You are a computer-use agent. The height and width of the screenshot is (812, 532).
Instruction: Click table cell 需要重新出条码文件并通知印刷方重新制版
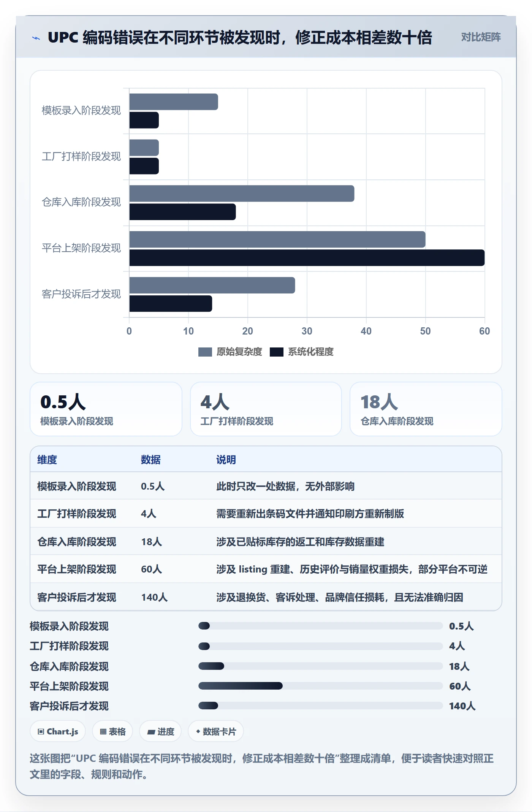click(x=310, y=514)
